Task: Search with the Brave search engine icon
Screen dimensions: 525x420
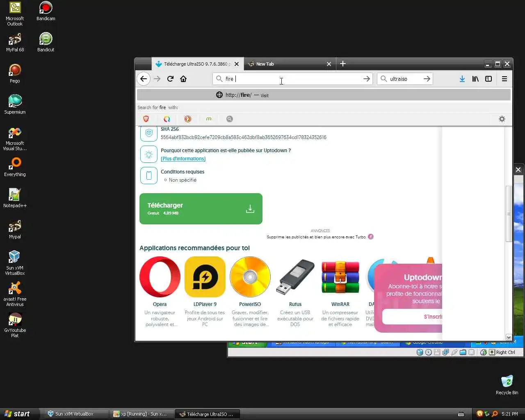Action: click(x=146, y=119)
